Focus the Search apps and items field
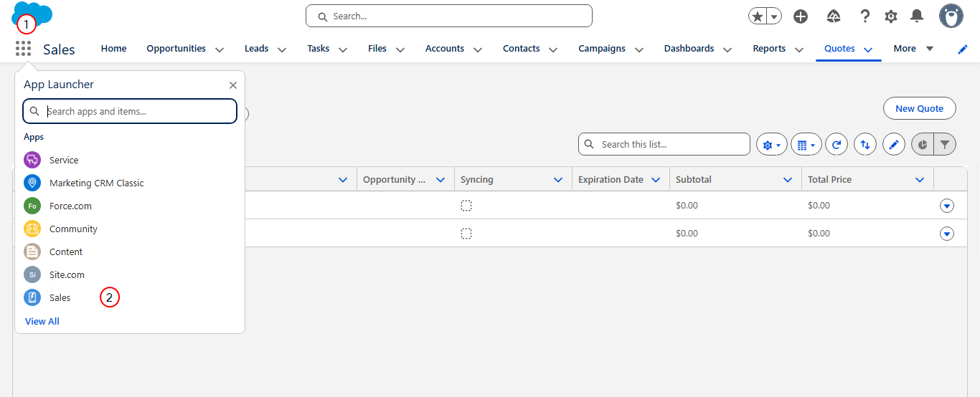Viewport: 980px width, 397px height. click(129, 111)
